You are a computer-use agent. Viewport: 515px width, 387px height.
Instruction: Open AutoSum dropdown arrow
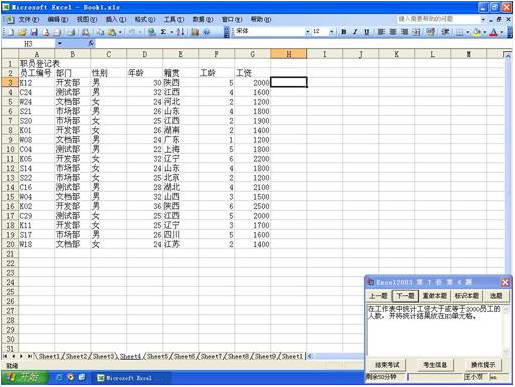click(172, 32)
